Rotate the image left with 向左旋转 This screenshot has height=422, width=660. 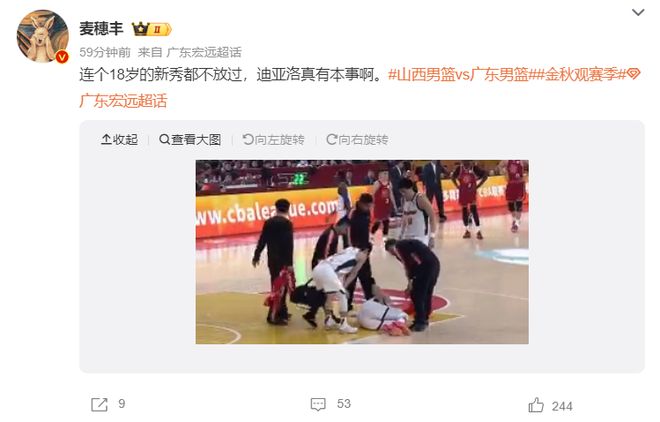coord(274,139)
